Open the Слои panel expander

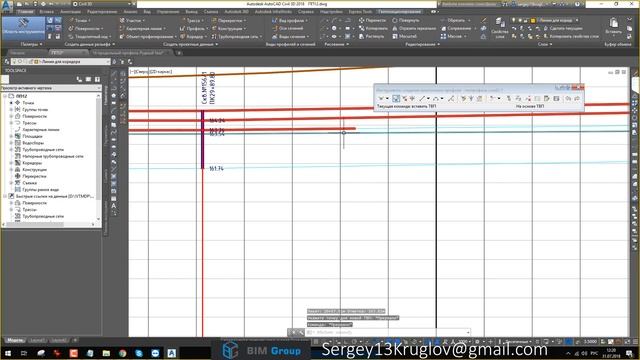[544, 44]
